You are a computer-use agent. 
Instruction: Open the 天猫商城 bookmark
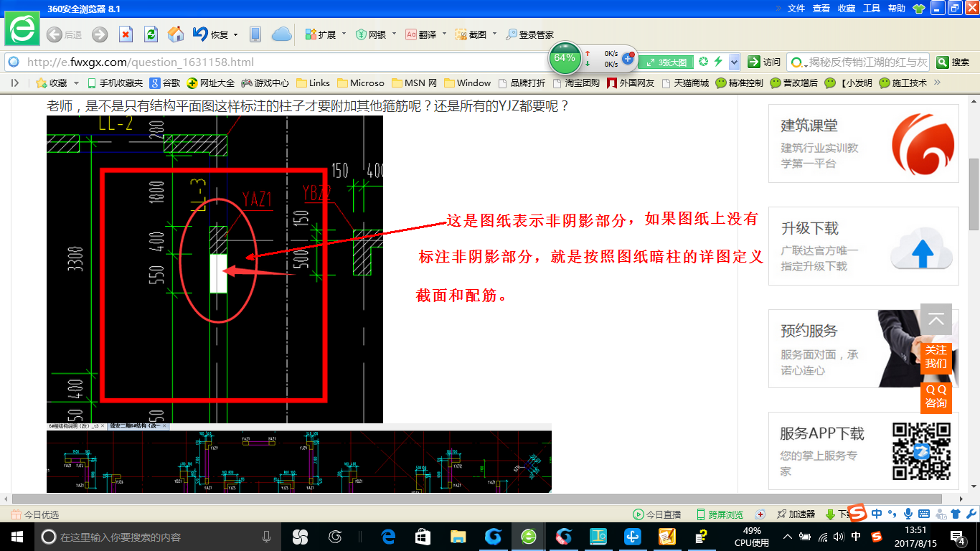(685, 83)
